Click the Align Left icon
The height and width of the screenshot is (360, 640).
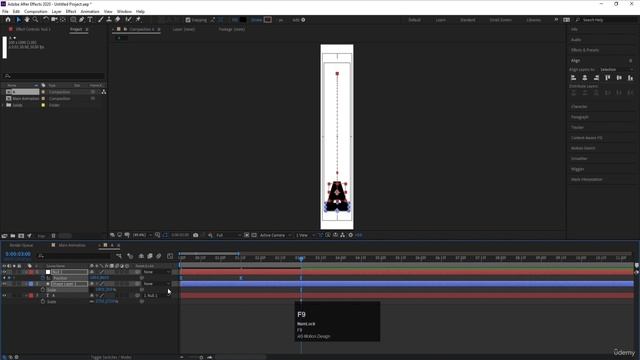573,78
